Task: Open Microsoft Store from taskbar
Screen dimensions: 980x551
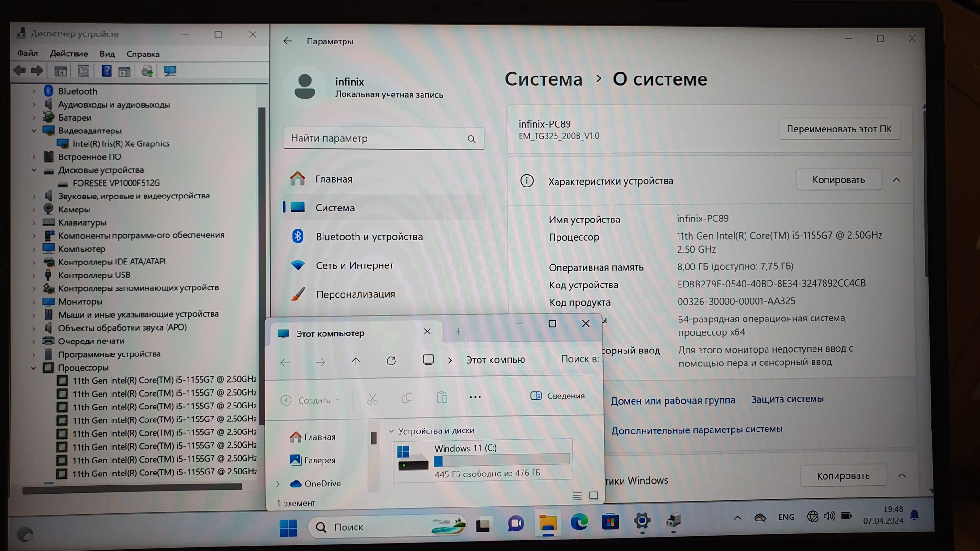Action: tap(611, 522)
